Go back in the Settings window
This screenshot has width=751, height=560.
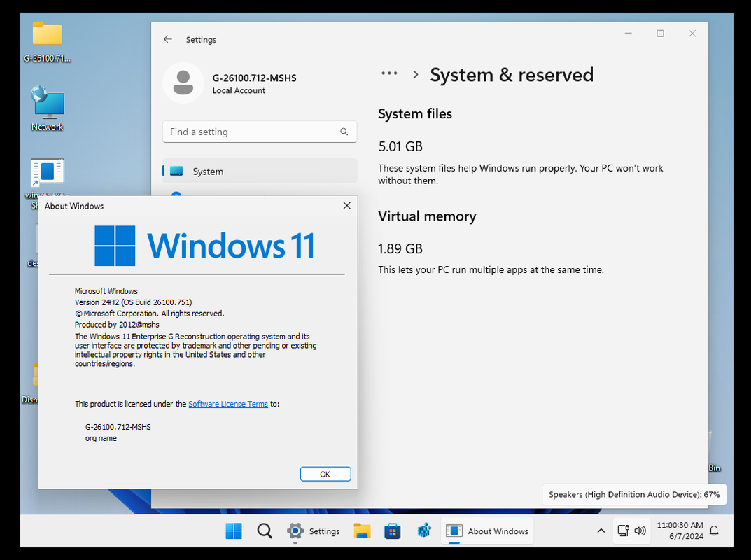[x=168, y=39]
